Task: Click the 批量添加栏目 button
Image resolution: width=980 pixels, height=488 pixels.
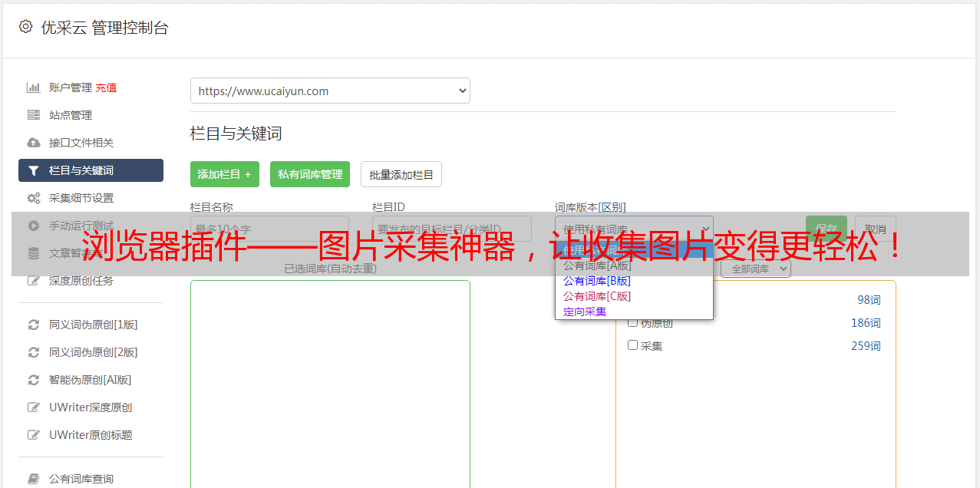Action: (401, 174)
